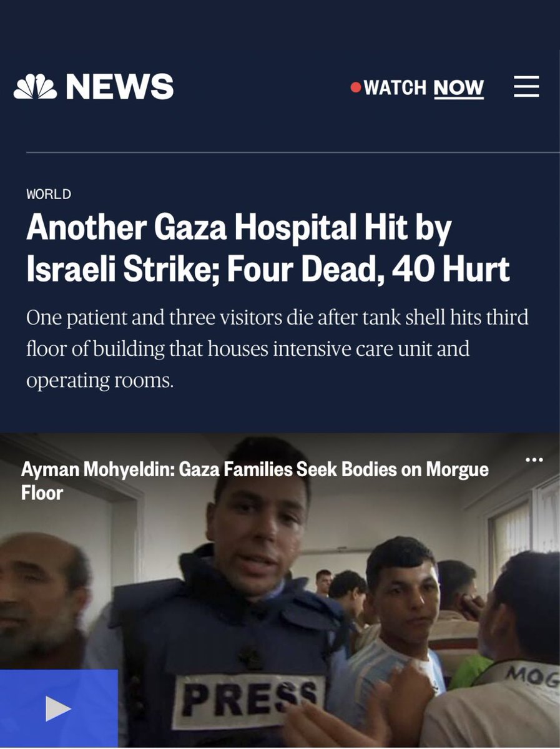Click the NBC peacock logo
The image size is (560, 749).
click(x=35, y=86)
